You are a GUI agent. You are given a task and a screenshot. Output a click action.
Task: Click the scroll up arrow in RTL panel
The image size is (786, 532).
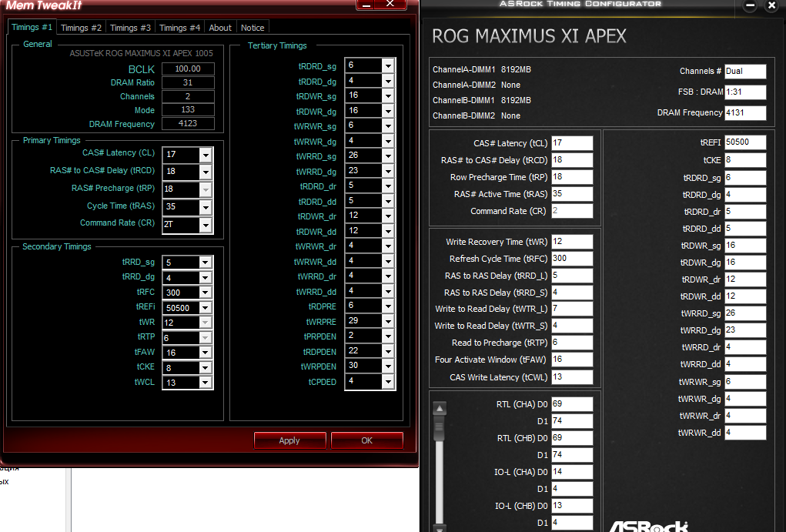(x=440, y=409)
